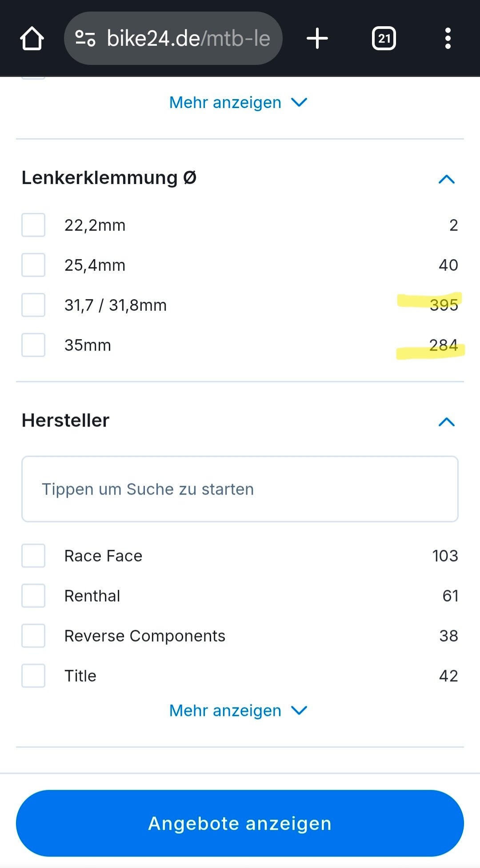Open the browser home icon
This screenshot has height=868, width=480.
(31, 38)
